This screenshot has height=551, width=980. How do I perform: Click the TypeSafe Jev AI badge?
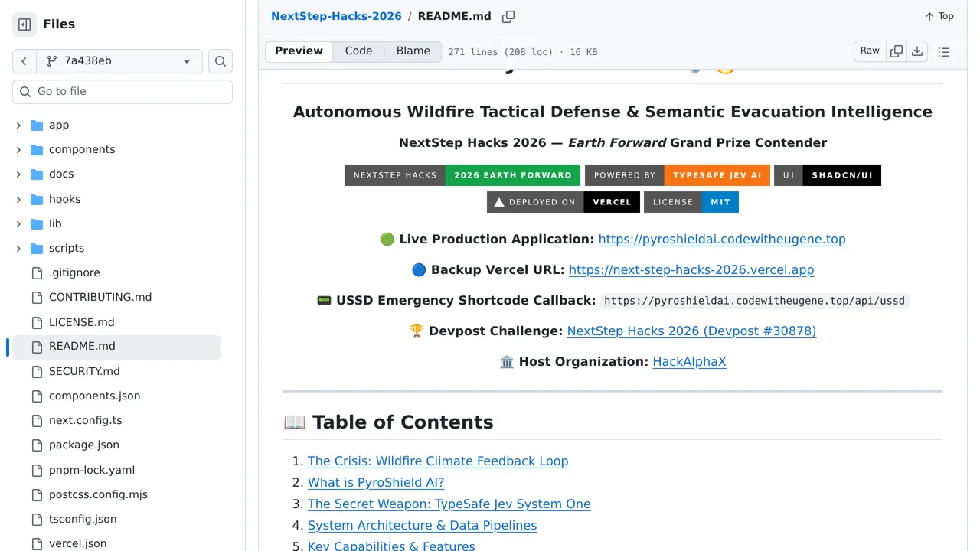[678, 175]
